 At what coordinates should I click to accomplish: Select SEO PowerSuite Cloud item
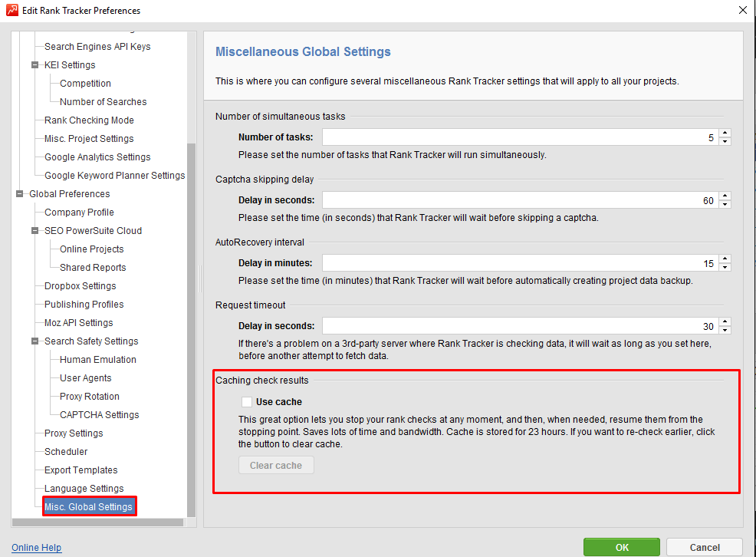pyautogui.click(x=93, y=231)
